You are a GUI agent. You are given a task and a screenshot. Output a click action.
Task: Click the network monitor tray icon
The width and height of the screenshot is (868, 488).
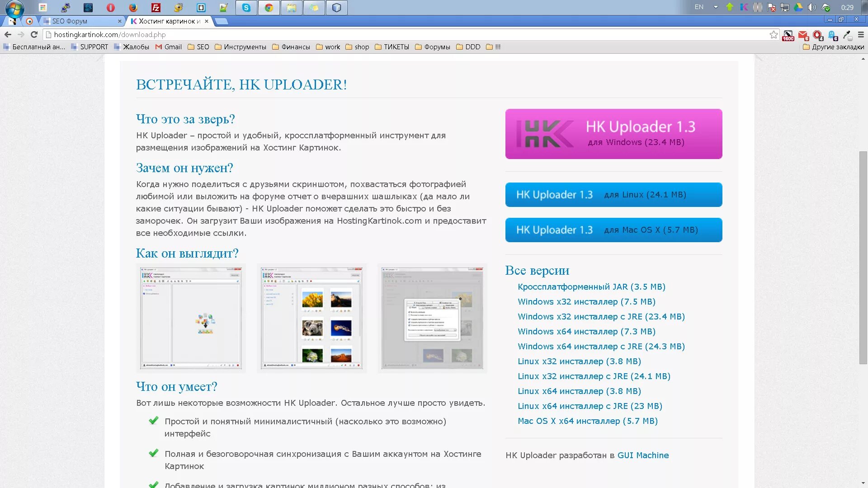[785, 7]
